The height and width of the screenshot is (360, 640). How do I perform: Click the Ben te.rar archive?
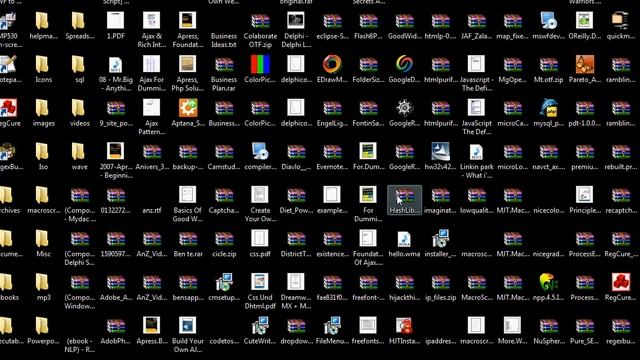tap(188, 239)
